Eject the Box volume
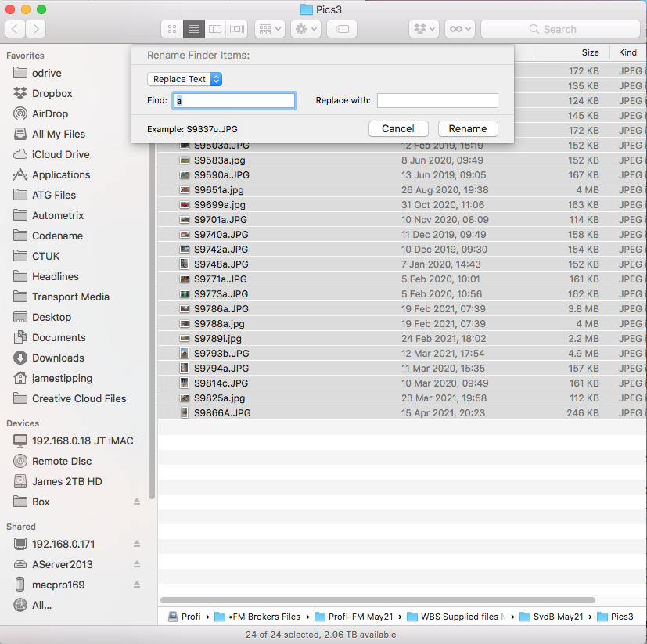This screenshot has width=647, height=644. click(137, 502)
